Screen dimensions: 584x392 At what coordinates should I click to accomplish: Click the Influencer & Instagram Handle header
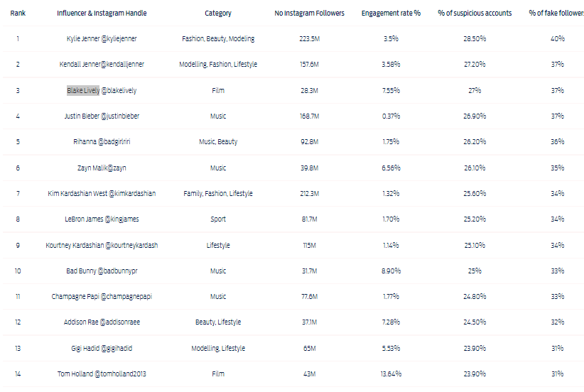coord(102,13)
